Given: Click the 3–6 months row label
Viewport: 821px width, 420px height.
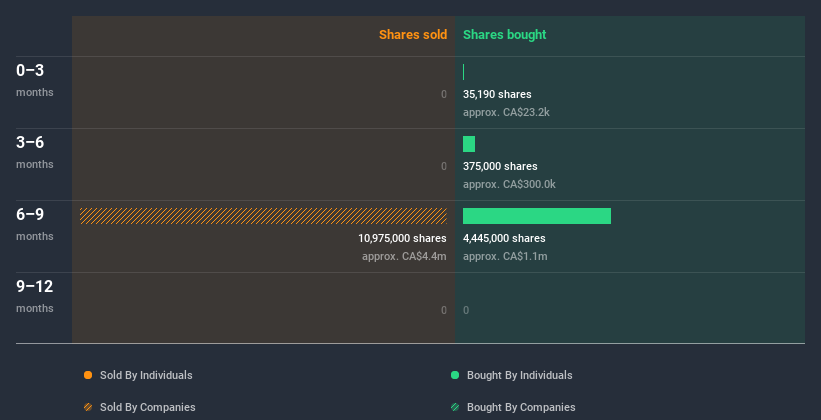Looking at the screenshot, I should point(35,152).
